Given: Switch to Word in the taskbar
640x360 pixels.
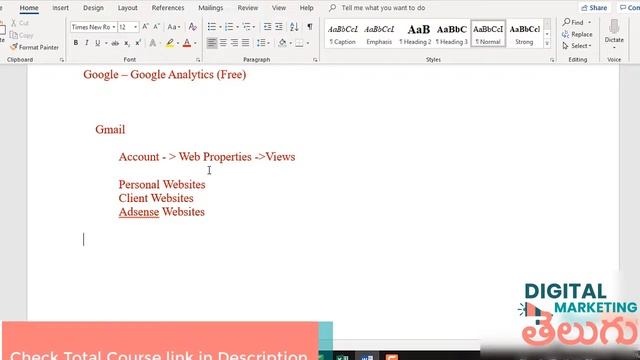Looking at the screenshot, I should 367,357.
